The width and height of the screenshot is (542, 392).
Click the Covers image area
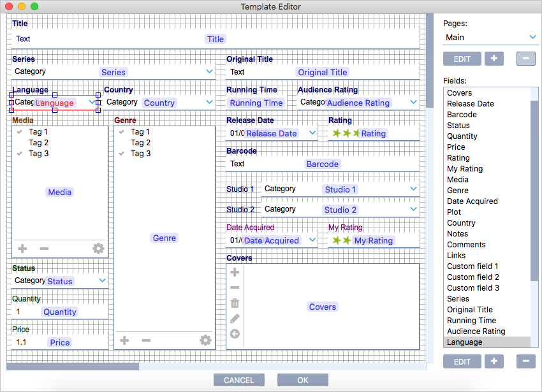tap(332, 307)
